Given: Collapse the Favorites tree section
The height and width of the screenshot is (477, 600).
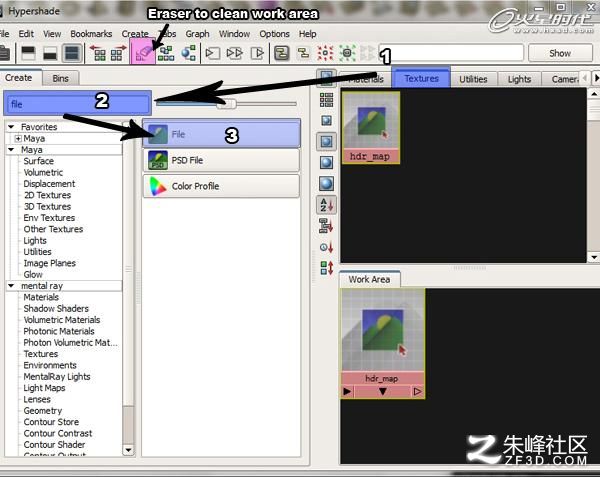Looking at the screenshot, I should coord(11,127).
